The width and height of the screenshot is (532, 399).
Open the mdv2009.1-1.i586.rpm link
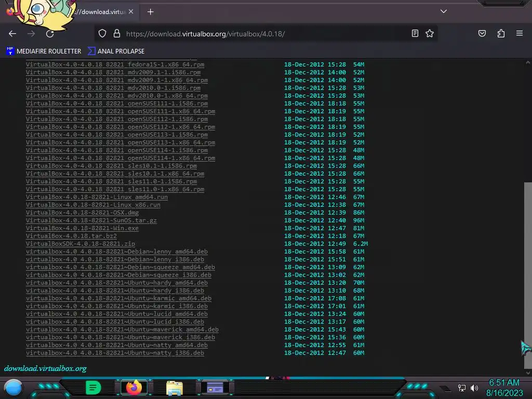[113, 72]
